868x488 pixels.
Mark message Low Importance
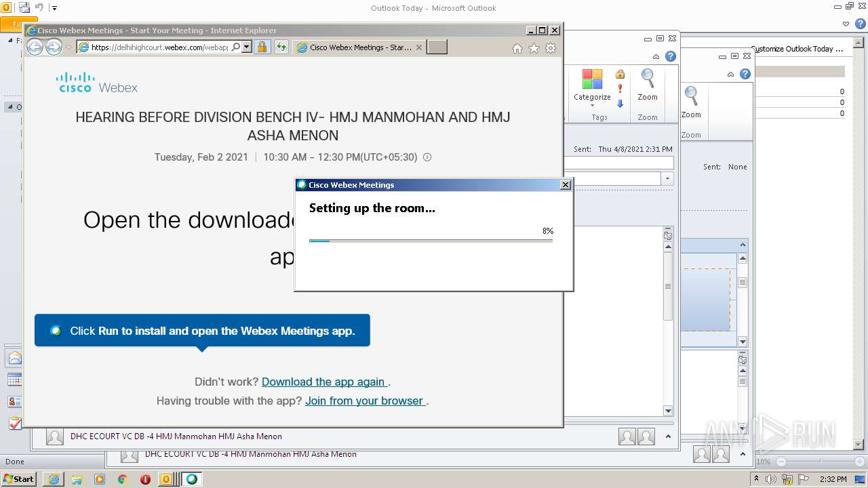point(620,104)
